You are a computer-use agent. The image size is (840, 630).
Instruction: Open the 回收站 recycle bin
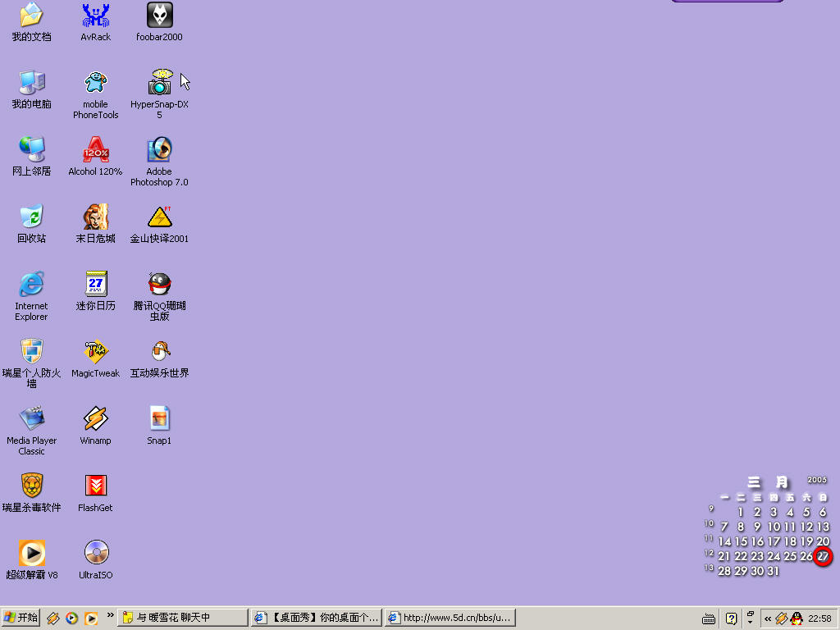[32, 217]
